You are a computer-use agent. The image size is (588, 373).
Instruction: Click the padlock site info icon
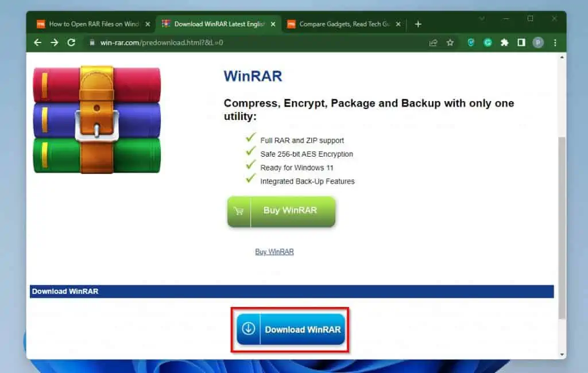[92, 42]
